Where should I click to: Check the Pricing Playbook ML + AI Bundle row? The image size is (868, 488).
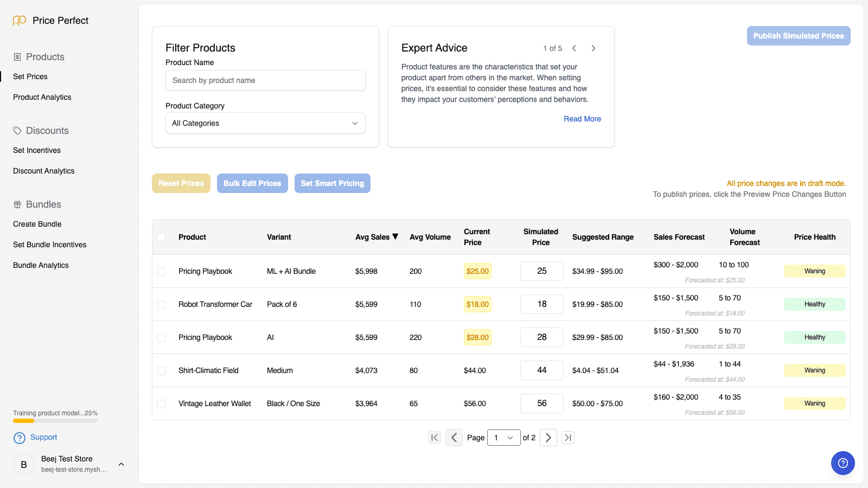[161, 272]
